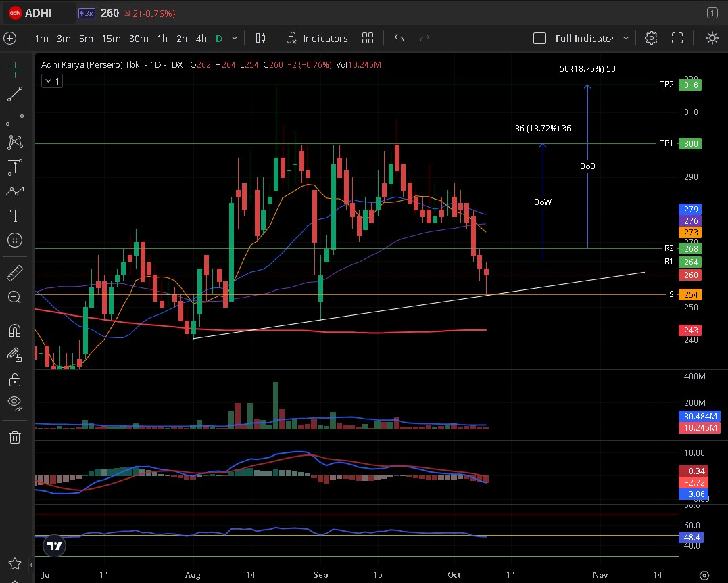
Task: Switch to the 15m timeframe
Action: (111, 39)
